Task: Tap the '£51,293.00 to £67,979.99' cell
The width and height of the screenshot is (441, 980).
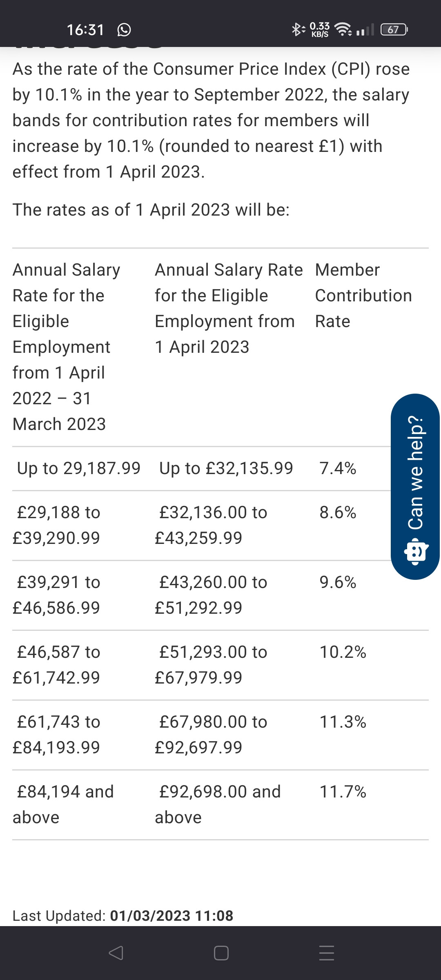Action: click(211, 665)
